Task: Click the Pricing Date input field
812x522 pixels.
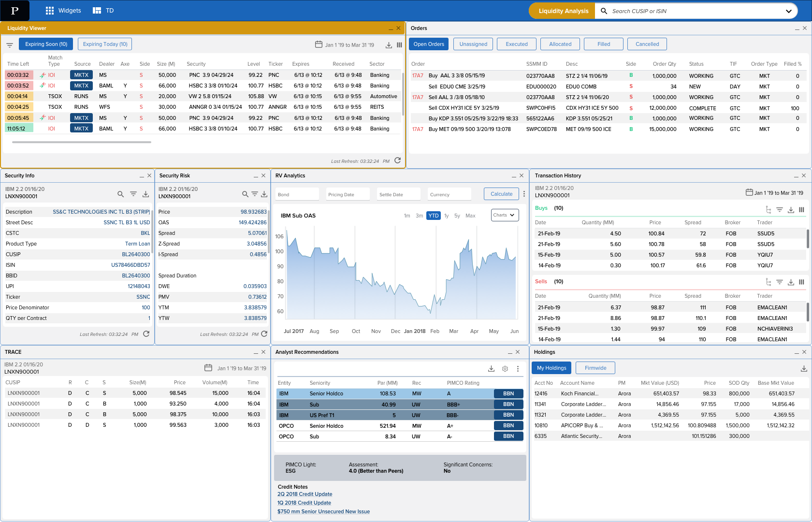Action: [x=348, y=194]
